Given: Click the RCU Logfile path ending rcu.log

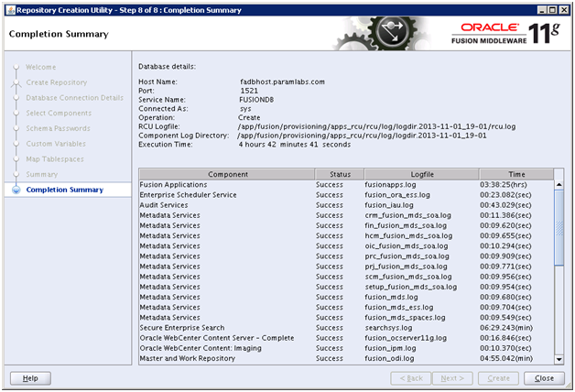Looking at the screenshot, I should (376, 126).
